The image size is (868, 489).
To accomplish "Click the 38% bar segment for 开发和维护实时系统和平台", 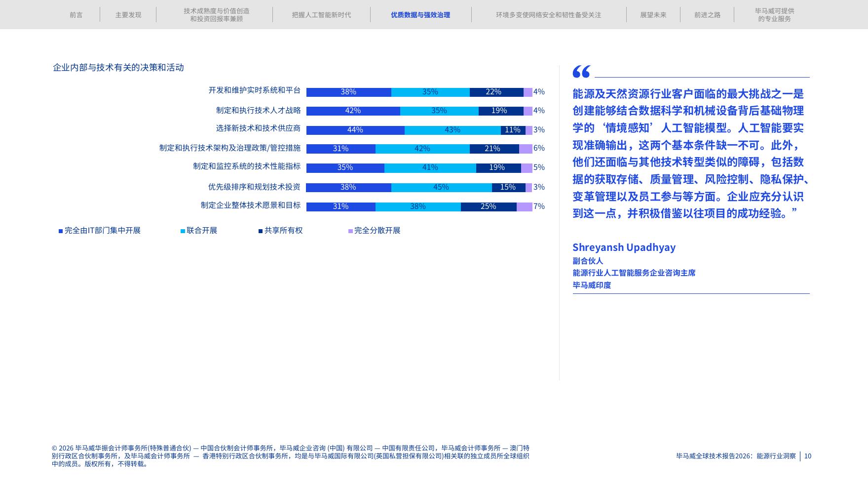I will point(349,91).
